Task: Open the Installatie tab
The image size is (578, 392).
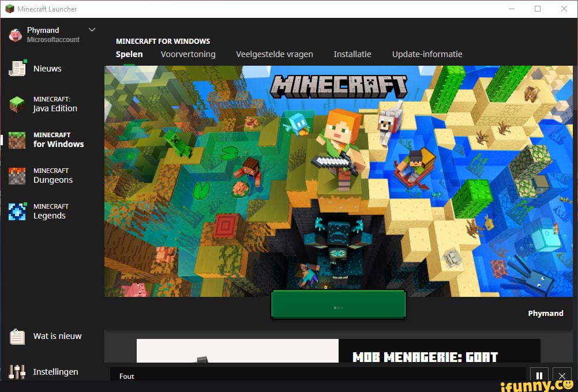Action: [352, 54]
